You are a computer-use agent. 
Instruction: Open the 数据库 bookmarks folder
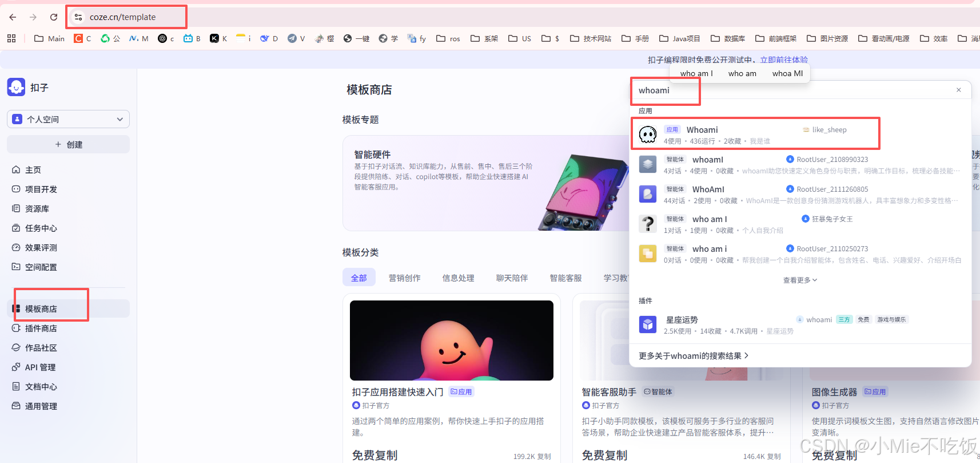[728, 38]
